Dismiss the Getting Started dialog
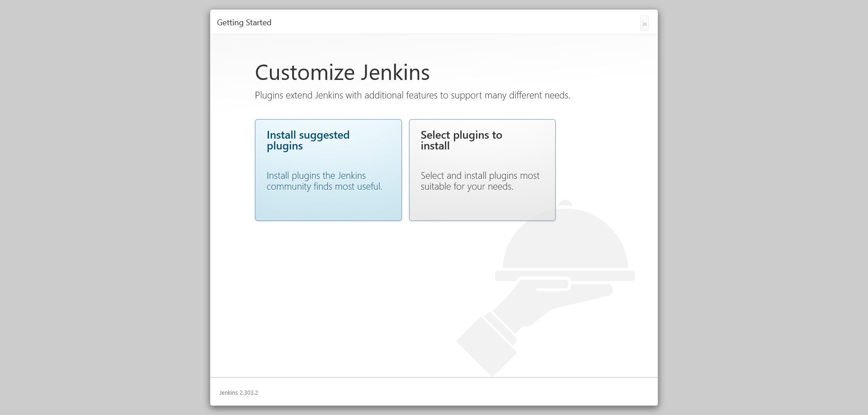The width and height of the screenshot is (868, 415). tap(644, 23)
